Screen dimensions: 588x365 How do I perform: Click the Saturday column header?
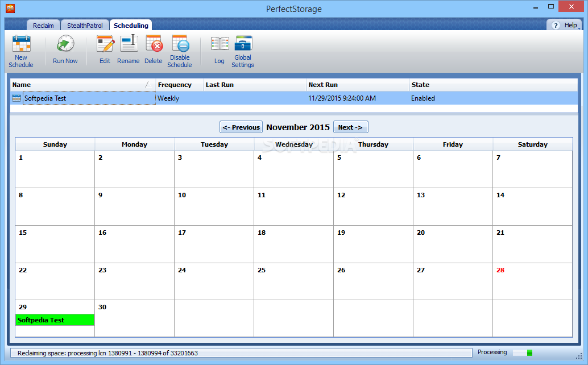tap(532, 144)
